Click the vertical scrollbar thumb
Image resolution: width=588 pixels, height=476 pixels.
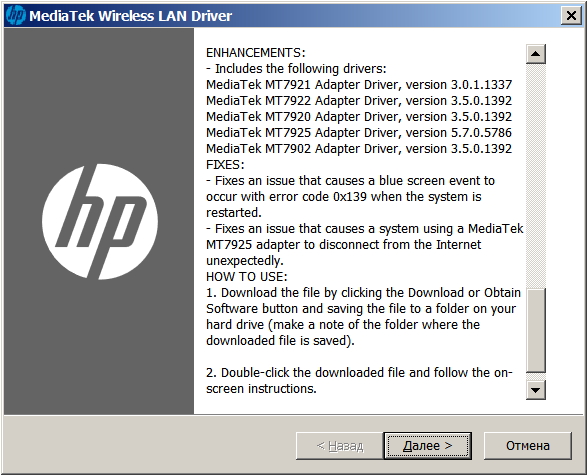(536, 330)
